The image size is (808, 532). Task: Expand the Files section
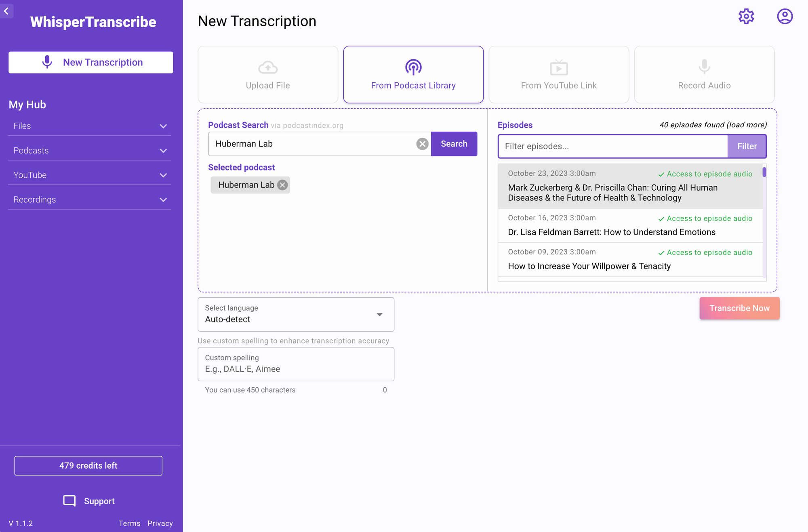(x=90, y=126)
